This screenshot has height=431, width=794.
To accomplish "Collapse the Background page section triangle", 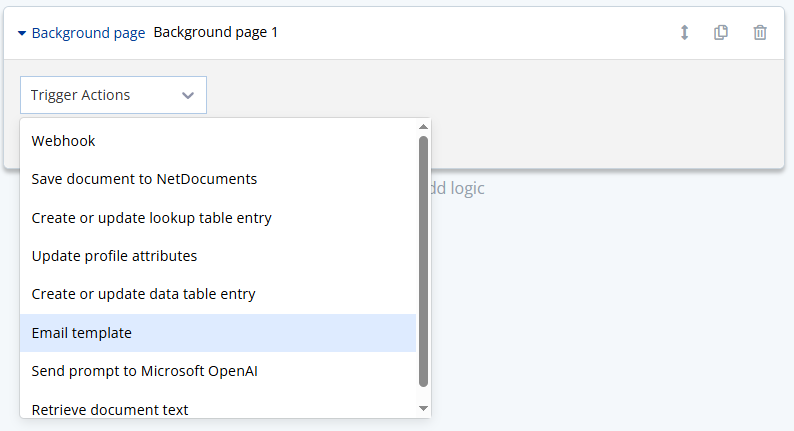I will click(x=22, y=33).
